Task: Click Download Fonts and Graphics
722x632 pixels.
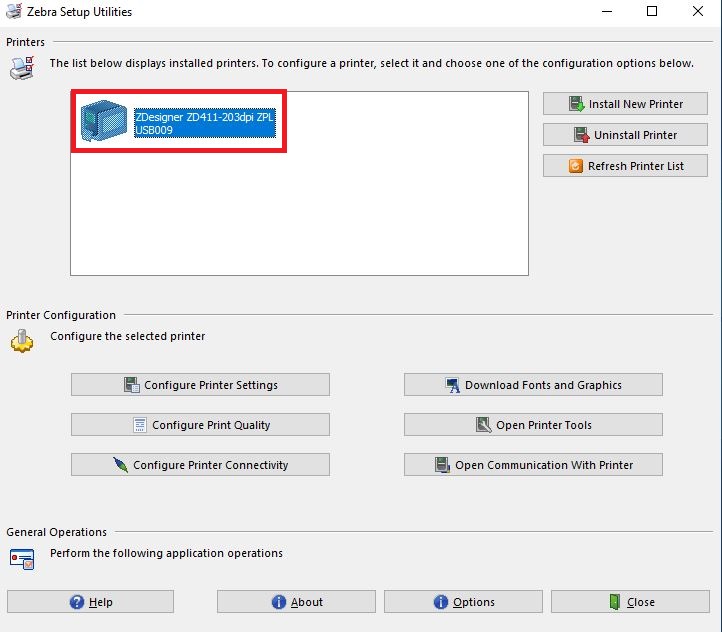Action: click(533, 384)
